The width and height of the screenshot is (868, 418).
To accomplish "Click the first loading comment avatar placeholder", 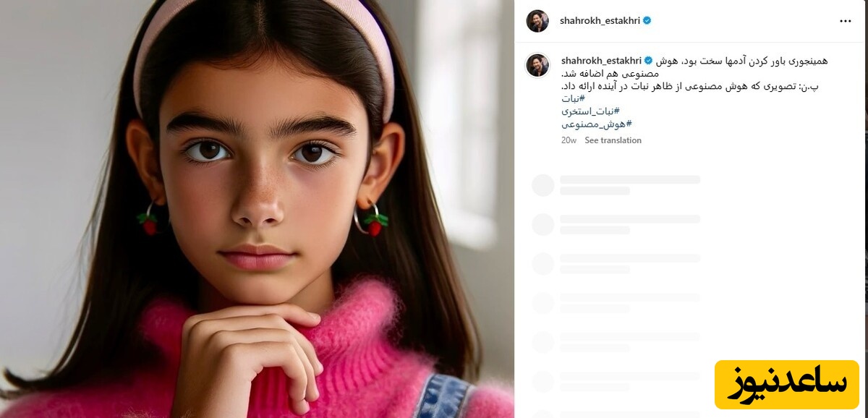I will tap(542, 185).
